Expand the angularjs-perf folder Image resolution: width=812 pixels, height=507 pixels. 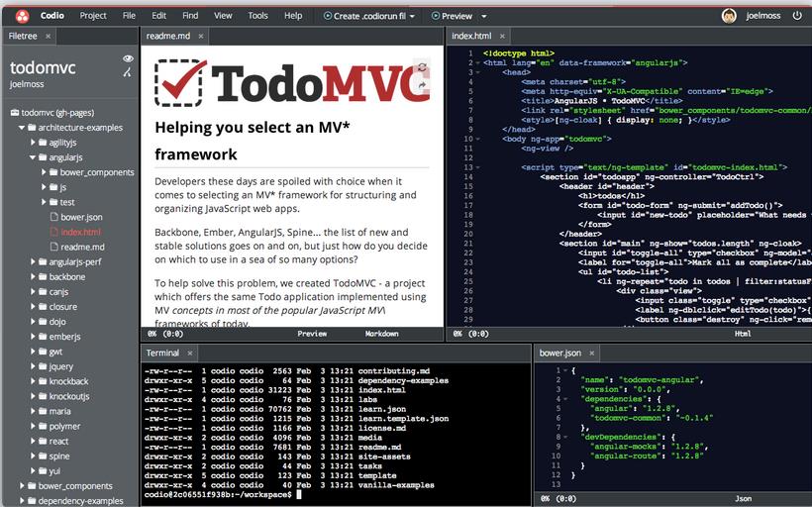(33, 262)
